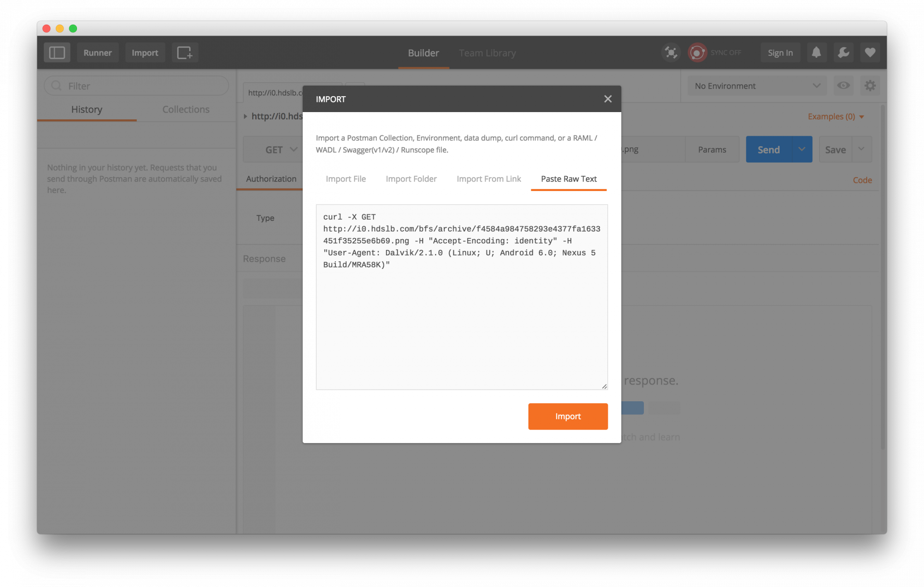The image size is (924, 587).
Task: Click the orange Import button in dialog
Action: [568, 416]
